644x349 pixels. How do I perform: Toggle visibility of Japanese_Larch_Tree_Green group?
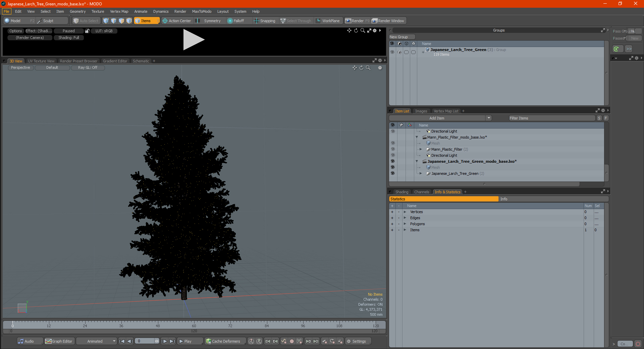(392, 52)
